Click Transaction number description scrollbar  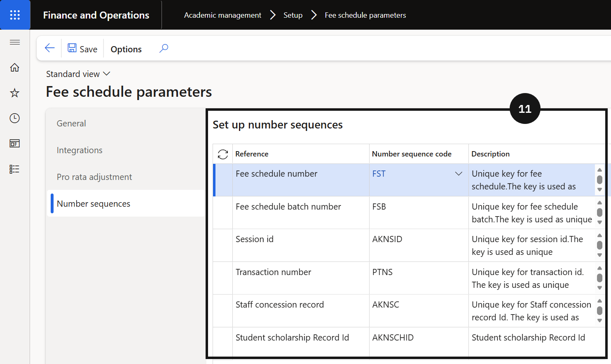[x=599, y=278]
